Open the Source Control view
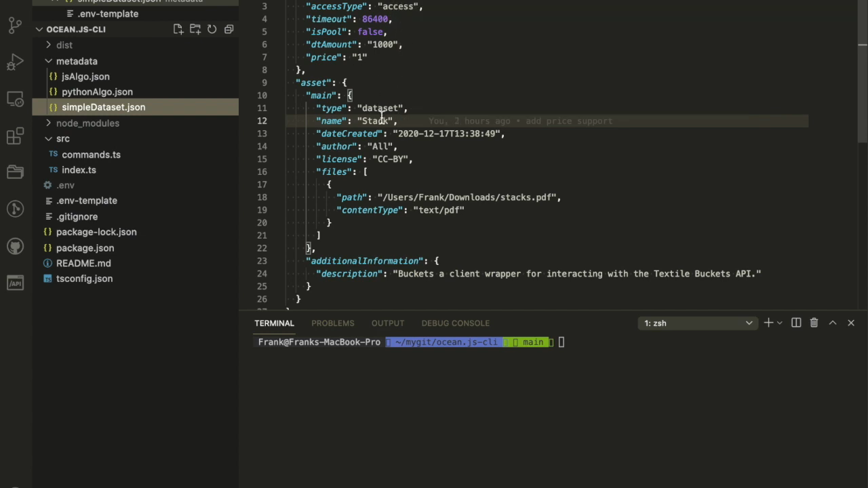The image size is (868, 488). click(15, 26)
